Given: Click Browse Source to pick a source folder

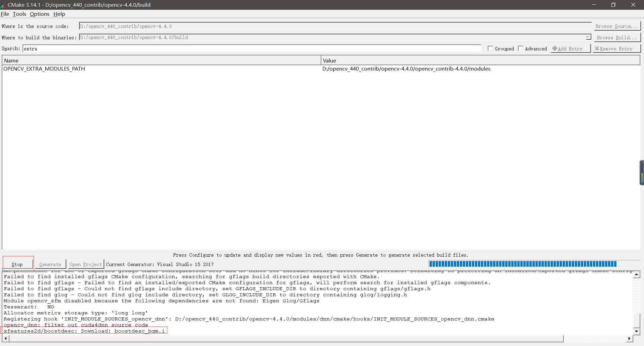Looking at the screenshot, I should coord(617,26).
